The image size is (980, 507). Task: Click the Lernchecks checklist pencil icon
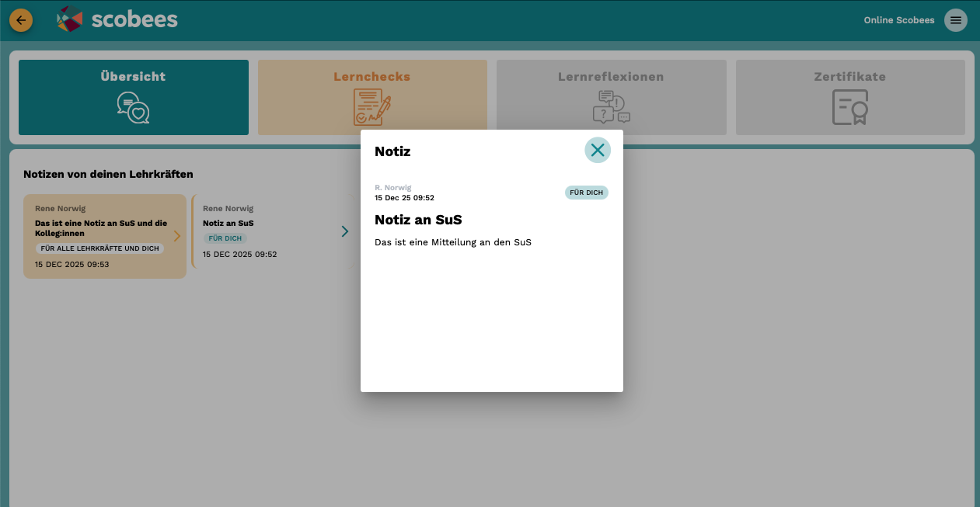[x=371, y=107]
